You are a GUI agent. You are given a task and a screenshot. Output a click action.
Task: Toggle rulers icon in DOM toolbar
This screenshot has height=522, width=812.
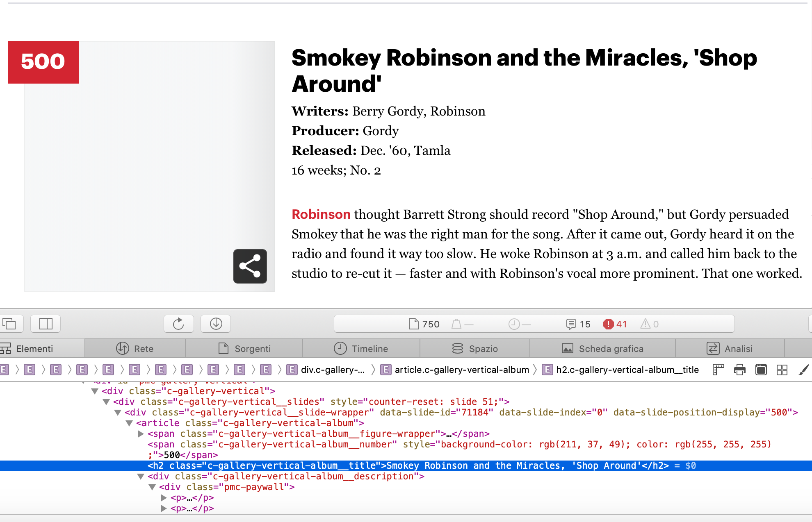tap(718, 370)
